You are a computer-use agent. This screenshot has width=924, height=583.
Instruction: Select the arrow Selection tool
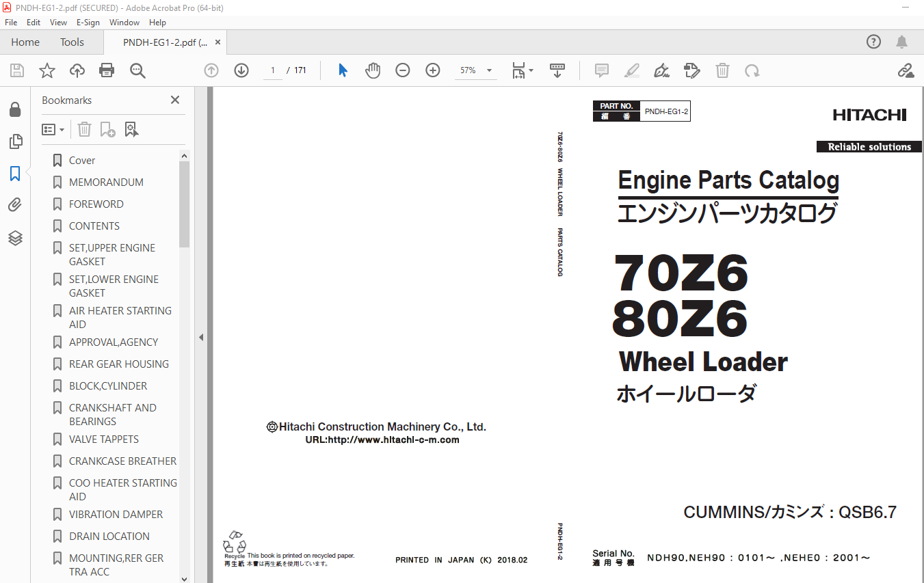[343, 70]
